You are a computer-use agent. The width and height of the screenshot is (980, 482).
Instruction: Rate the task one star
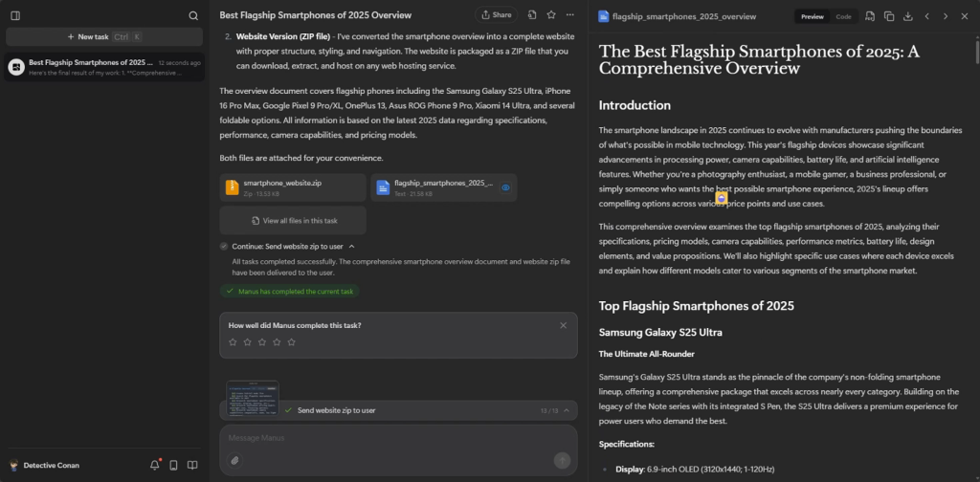(233, 342)
